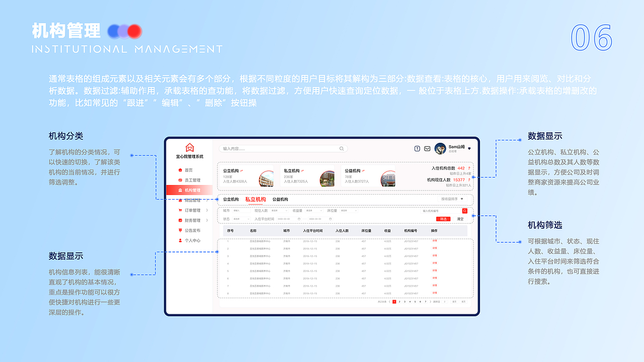Click the 员工管理 sidebar icon
Viewport: 644px width, 362px height.
[180, 180]
